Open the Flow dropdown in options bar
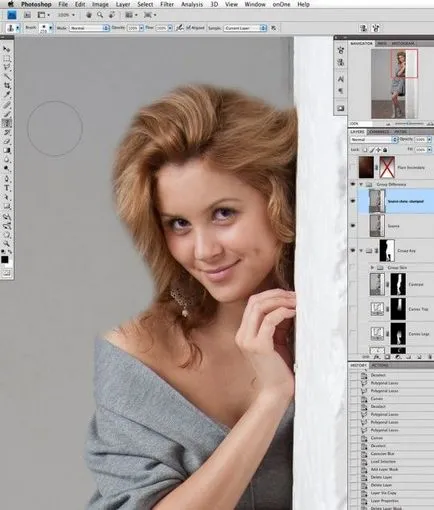 [x=170, y=28]
